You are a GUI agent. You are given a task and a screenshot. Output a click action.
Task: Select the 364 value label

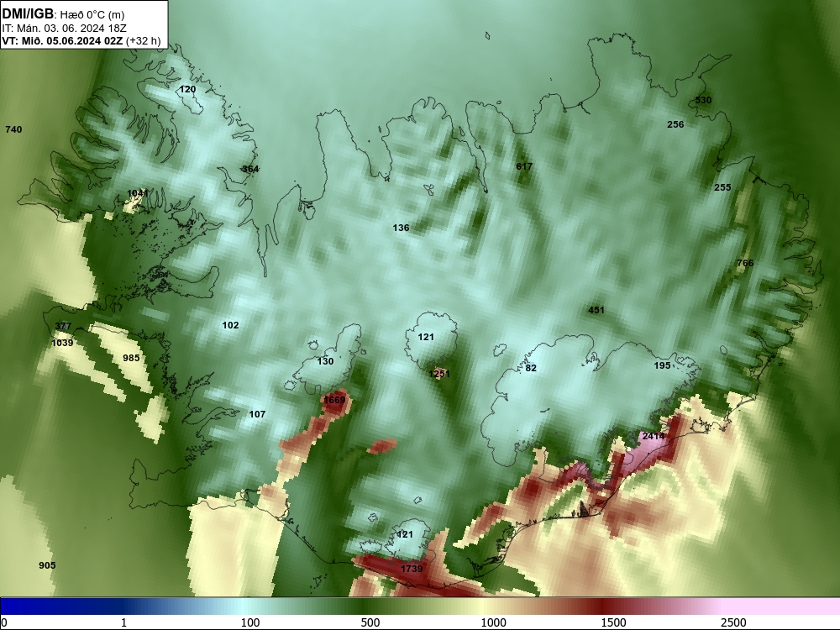[250, 169]
